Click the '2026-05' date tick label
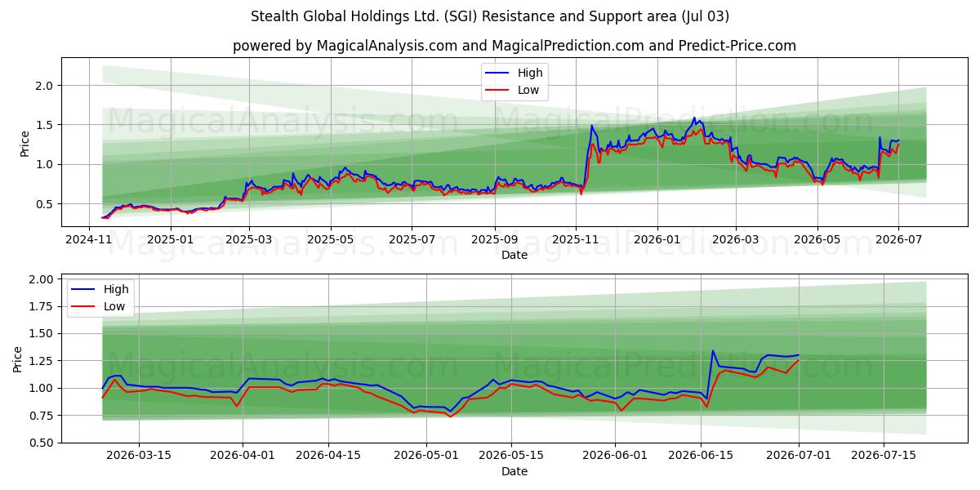Screen dimensions: 980x490 tap(817, 239)
